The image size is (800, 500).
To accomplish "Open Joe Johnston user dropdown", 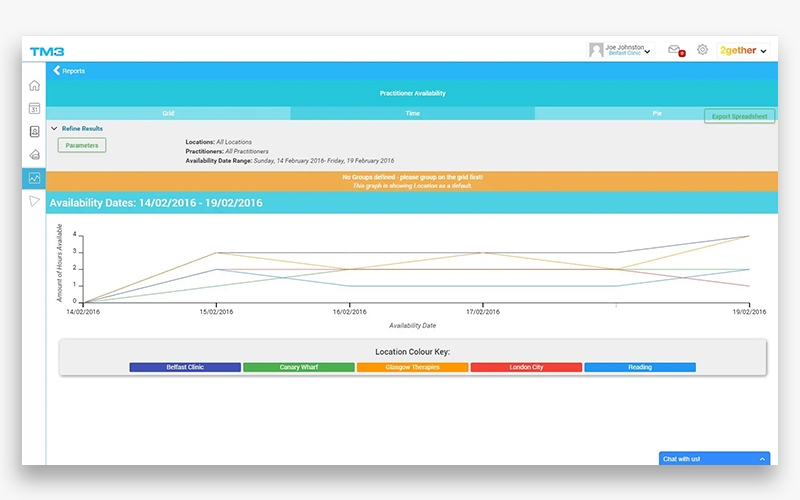I will tap(621, 50).
